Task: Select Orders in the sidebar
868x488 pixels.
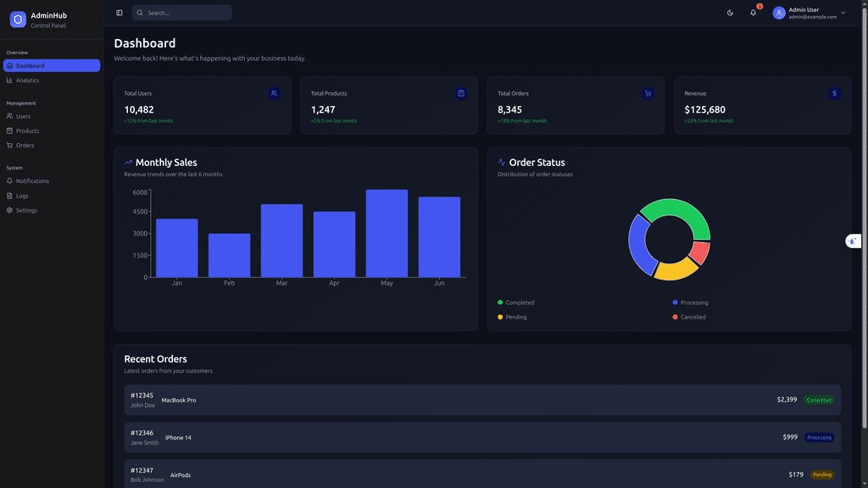Action: coord(25,145)
